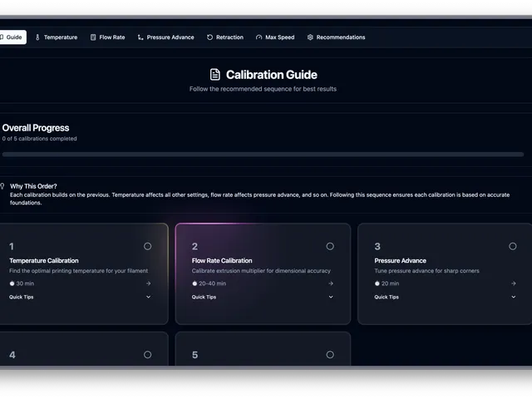Image resolution: width=532 pixels, height=399 pixels.
Task: Click the Overall Progress bar
Action: 263,155
